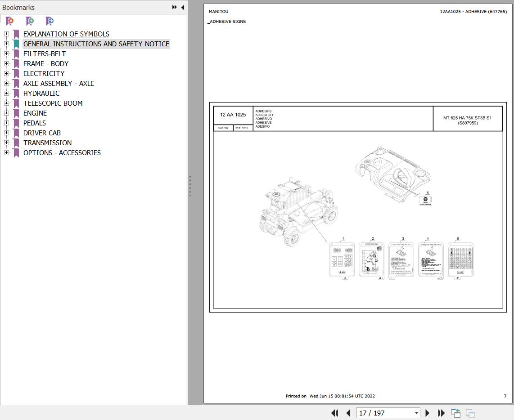
Task: Expand the FRAME - BODY node
Action: (6, 63)
